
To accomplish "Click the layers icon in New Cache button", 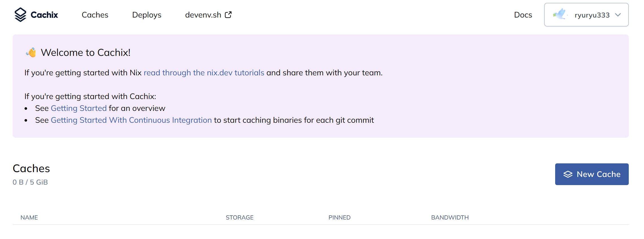I will (568, 174).
